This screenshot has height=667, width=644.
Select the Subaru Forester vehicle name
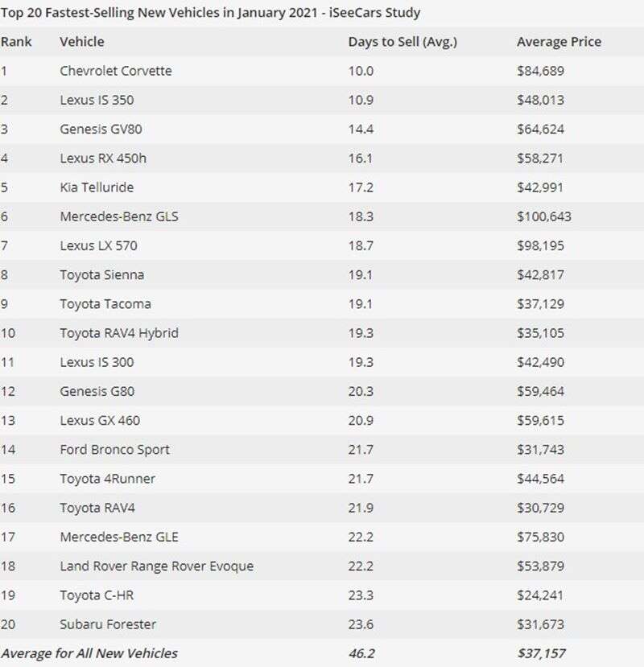(108, 624)
